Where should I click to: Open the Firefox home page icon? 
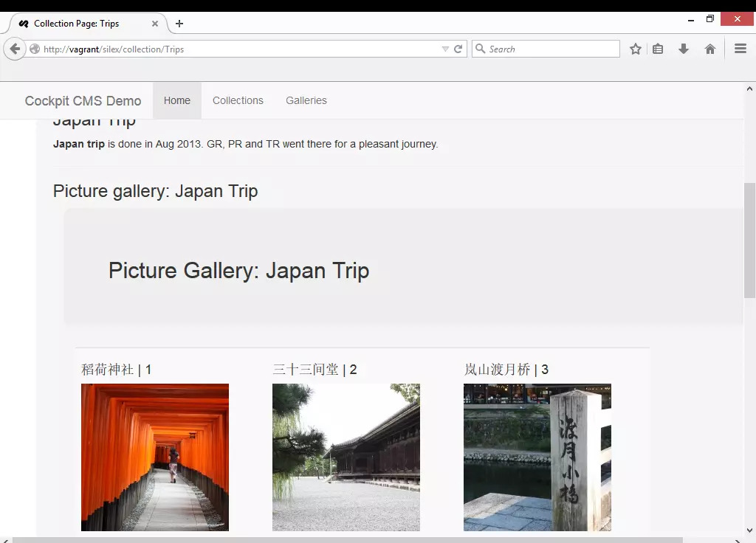pyautogui.click(x=709, y=49)
